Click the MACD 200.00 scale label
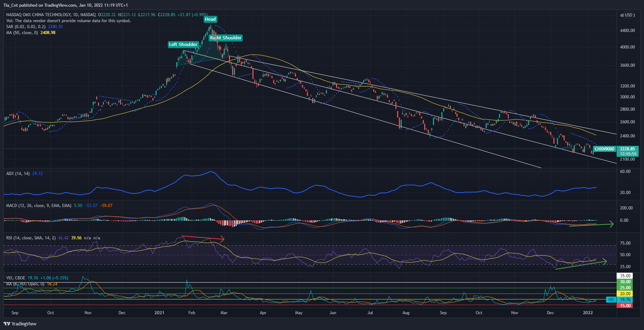 click(626, 208)
